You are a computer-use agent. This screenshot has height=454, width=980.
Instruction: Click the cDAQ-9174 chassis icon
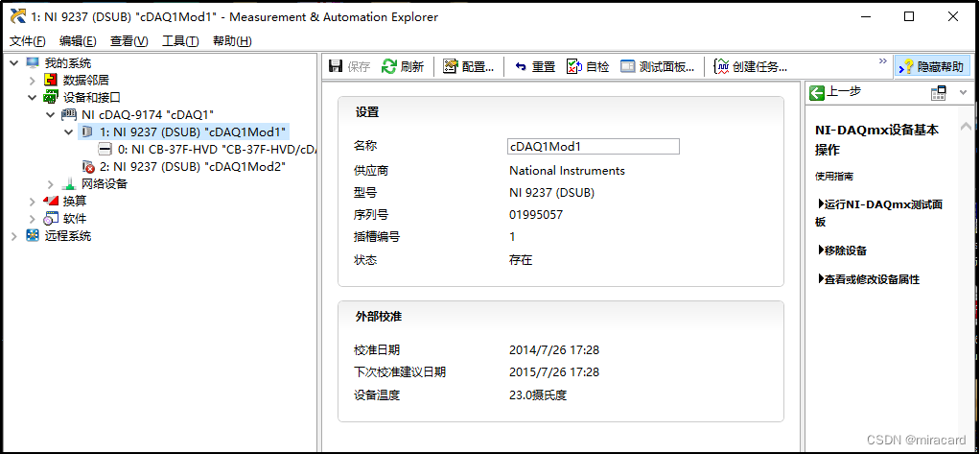pos(68,115)
